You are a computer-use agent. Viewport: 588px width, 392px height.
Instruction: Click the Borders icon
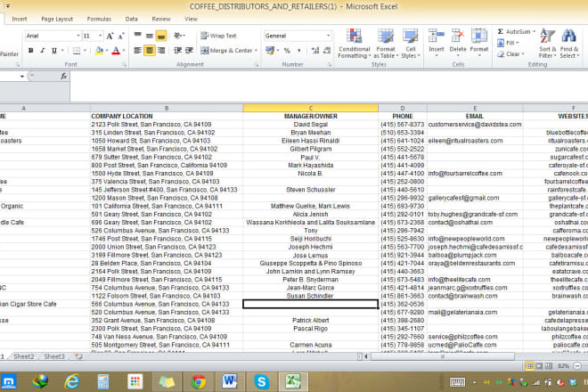click(77, 50)
